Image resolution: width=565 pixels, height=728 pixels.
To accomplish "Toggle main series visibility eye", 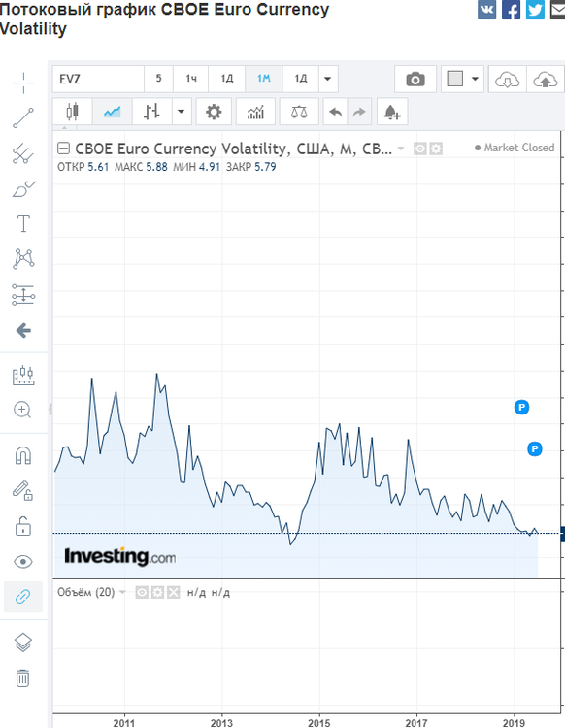I will click(x=420, y=149).
